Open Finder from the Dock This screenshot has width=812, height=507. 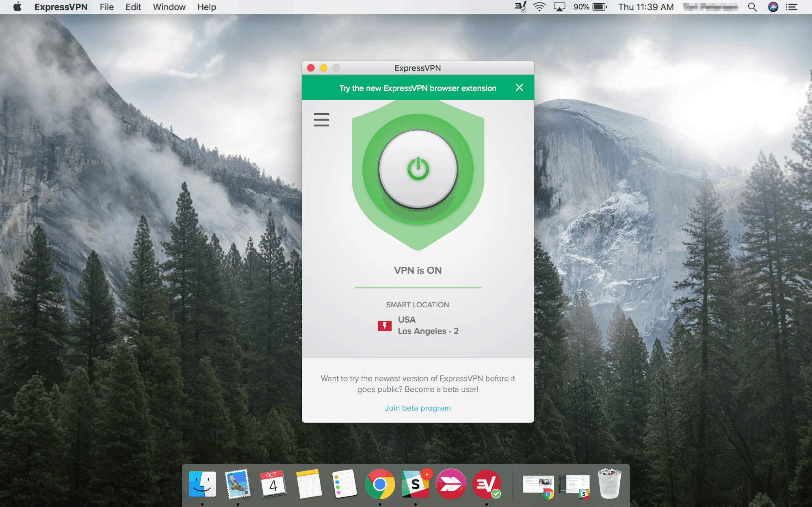(x=202, y=484)
